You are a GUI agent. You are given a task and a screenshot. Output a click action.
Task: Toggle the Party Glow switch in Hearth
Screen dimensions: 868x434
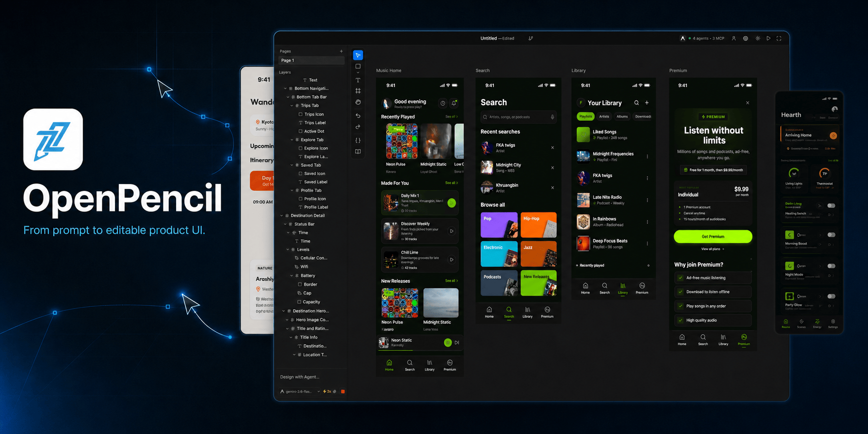(831, 297)
